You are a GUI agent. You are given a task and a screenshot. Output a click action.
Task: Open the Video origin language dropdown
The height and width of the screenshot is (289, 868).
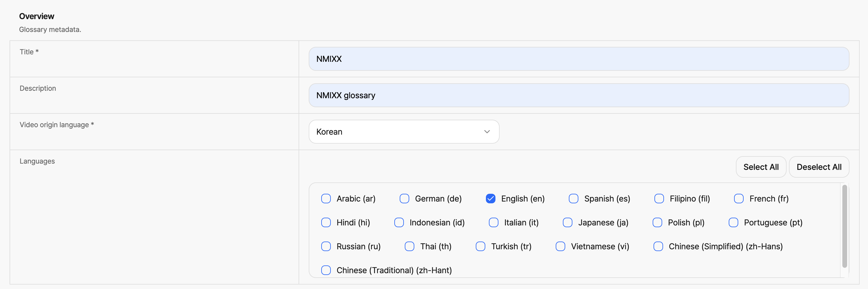[x=404, y=132]
